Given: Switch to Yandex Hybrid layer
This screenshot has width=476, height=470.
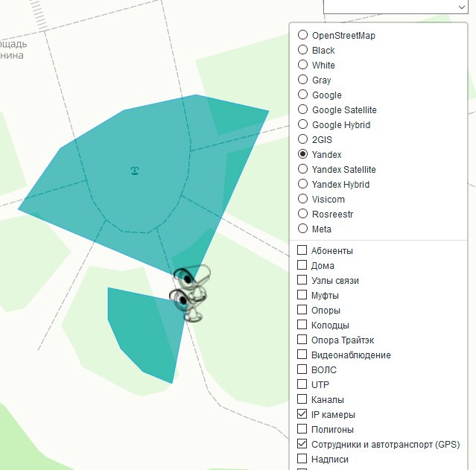Looking at the screenshot, I should coord(302,184).
